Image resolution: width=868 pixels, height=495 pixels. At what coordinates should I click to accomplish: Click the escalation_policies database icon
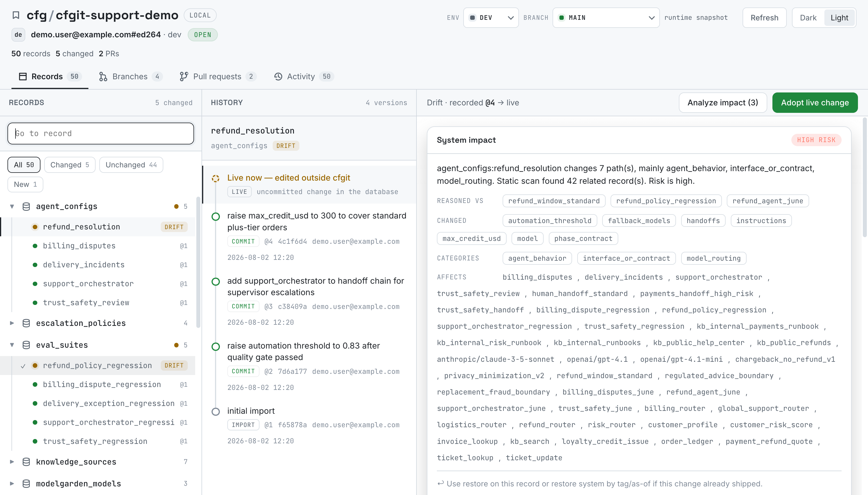click(x=26, y=323)
